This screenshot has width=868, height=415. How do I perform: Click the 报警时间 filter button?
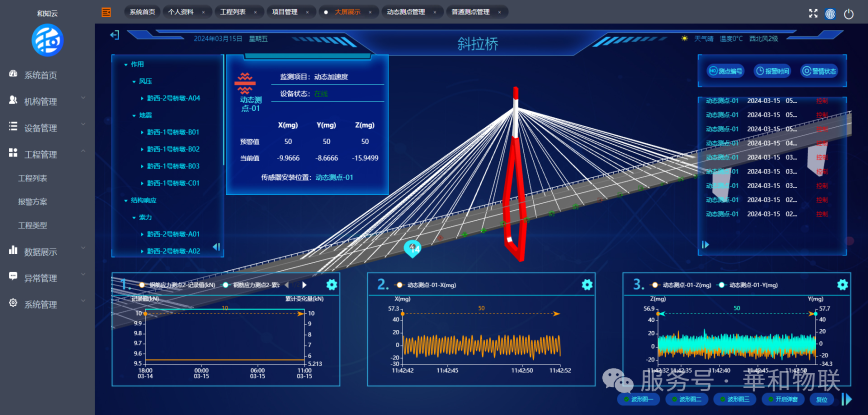pyautogui.click(x=773, y=71)
